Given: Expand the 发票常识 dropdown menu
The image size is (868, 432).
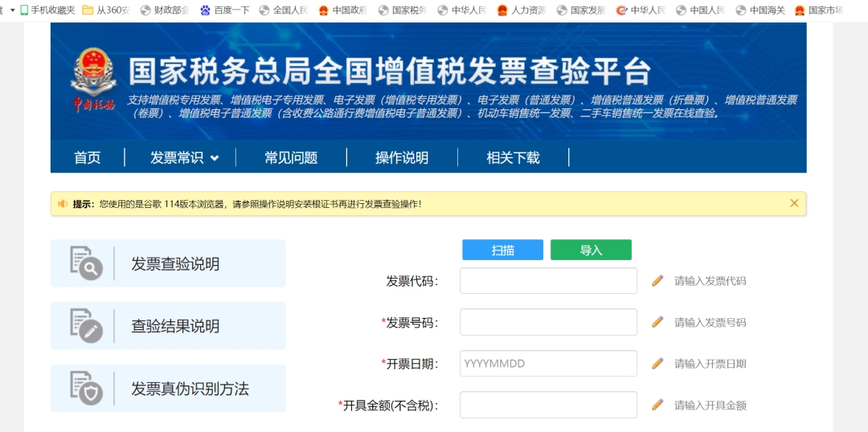Looking at the screenshot, I should coord(184,158).
